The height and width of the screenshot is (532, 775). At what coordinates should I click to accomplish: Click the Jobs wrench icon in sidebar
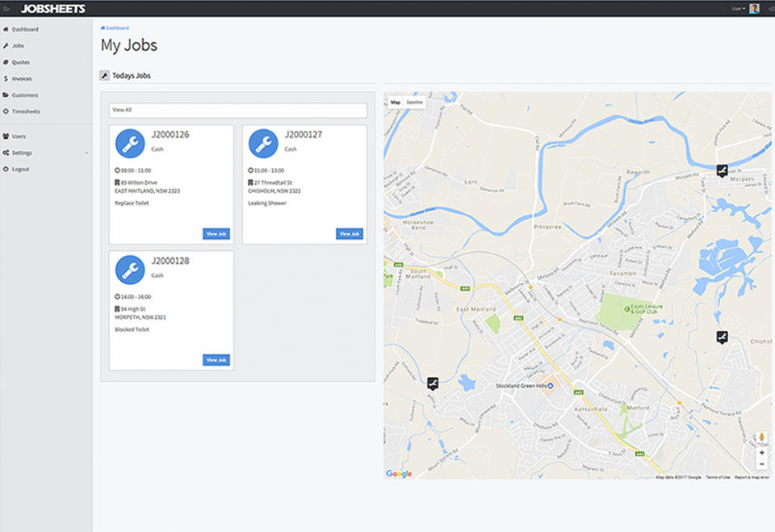[6, 45]
